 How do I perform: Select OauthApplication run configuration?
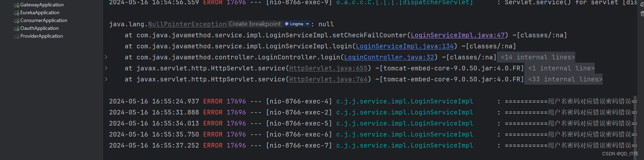coord(39,28)
